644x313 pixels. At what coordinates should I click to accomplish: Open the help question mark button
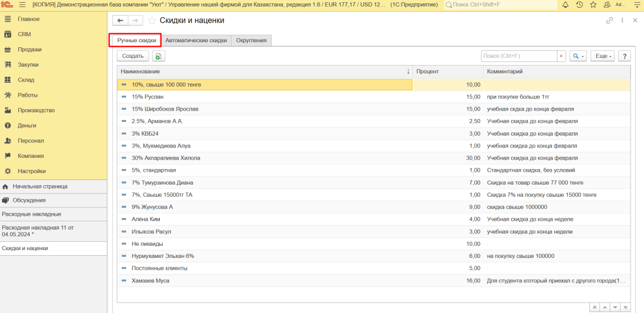point(624,56)
